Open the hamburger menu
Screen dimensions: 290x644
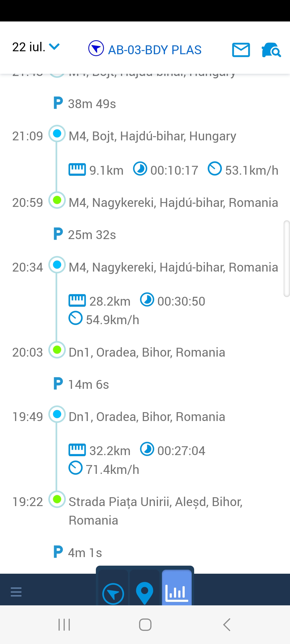coord(16,592)
